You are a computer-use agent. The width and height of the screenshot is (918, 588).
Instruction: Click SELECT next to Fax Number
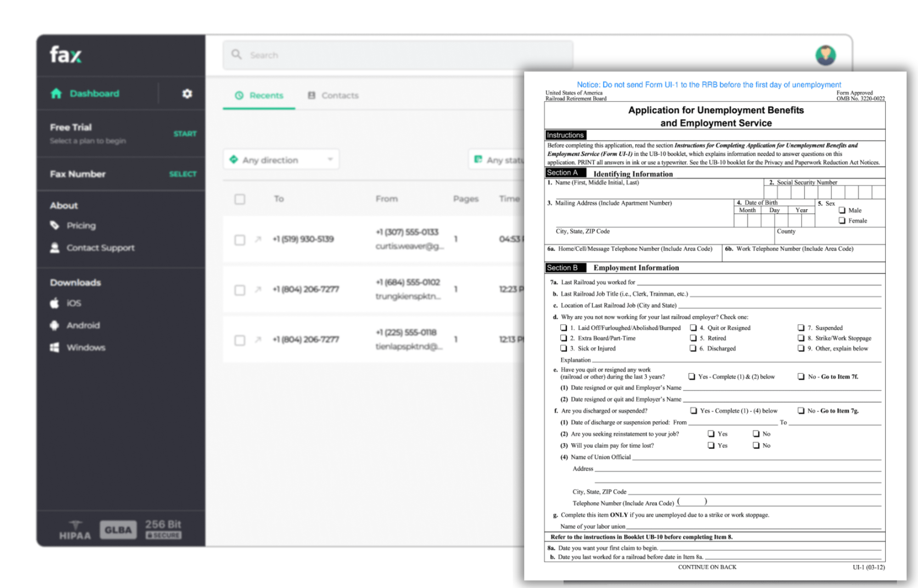pyautogui.click(x=183, y=174)
